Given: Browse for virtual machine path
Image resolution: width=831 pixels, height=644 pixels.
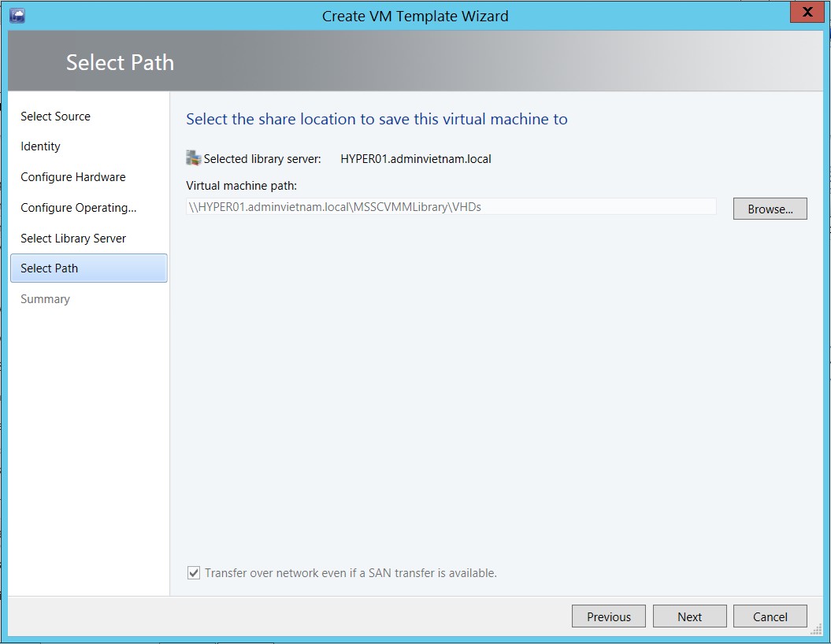Looking at the screenshot, I should 770,209.
